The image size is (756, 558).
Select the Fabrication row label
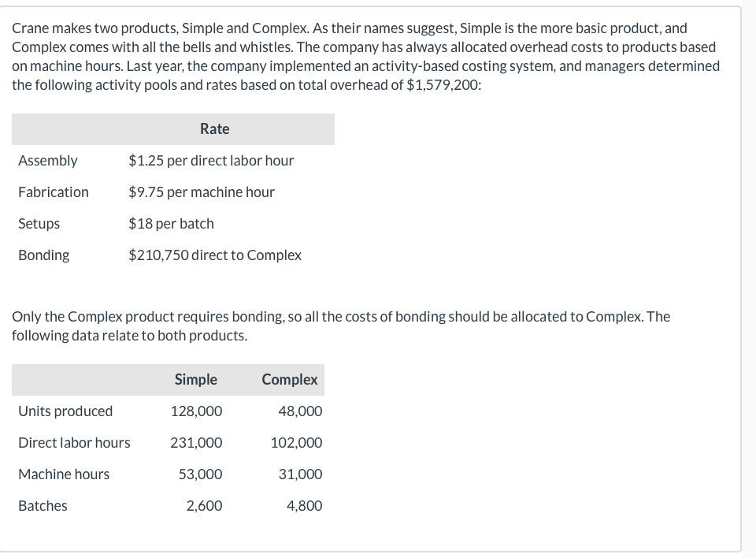click(54, 192)
